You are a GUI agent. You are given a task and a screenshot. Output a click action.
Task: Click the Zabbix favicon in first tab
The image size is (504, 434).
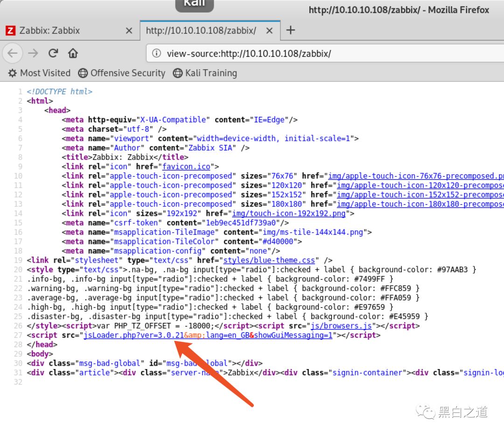point(10,30)
